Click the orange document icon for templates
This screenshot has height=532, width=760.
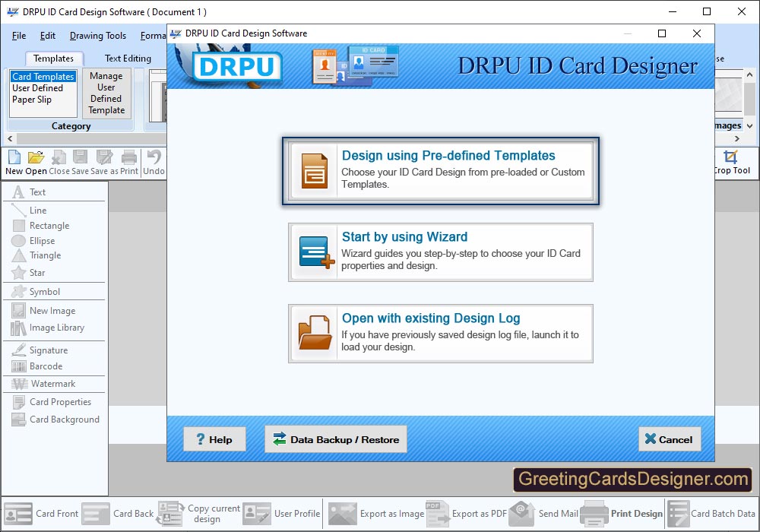(x=314, y=170)
